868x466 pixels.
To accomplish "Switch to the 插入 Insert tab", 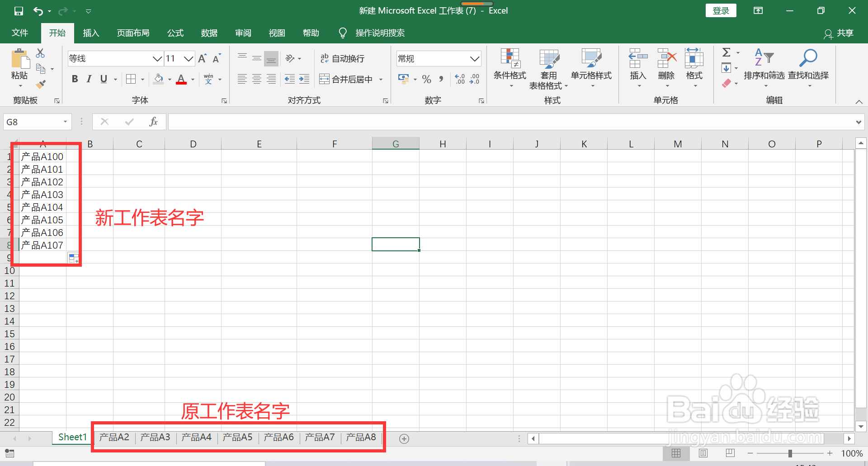I will 91,33.
